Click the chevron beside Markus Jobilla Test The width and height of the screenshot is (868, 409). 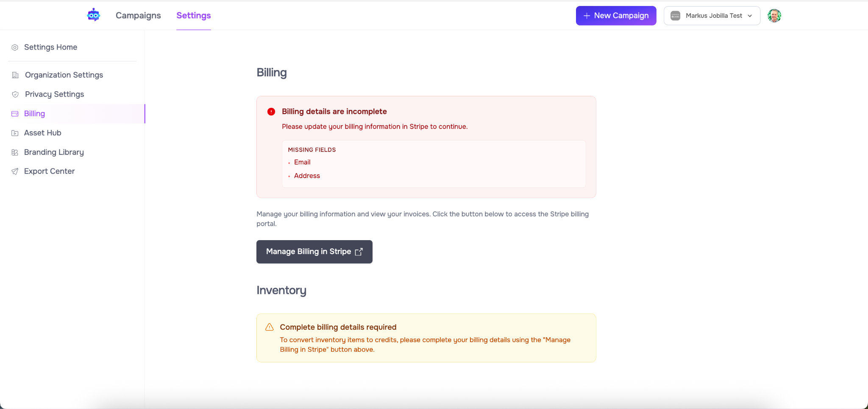click(750, 16)
